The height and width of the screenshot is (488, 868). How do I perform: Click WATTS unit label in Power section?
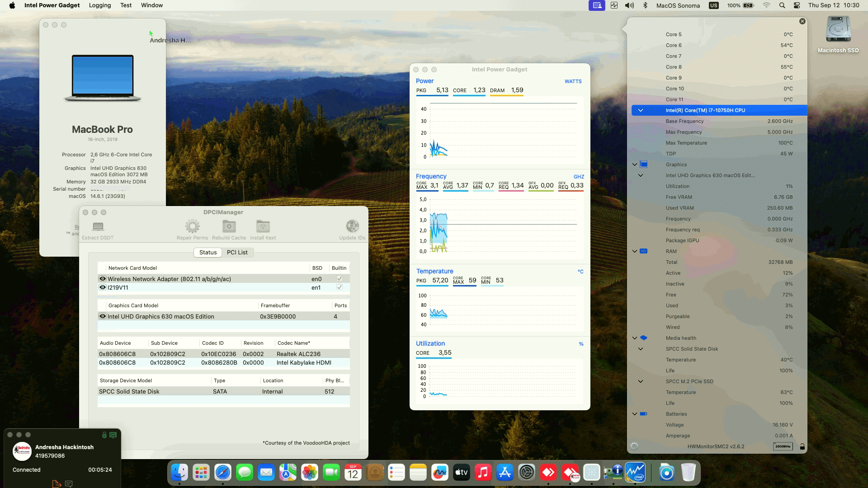tap(573, 81)
